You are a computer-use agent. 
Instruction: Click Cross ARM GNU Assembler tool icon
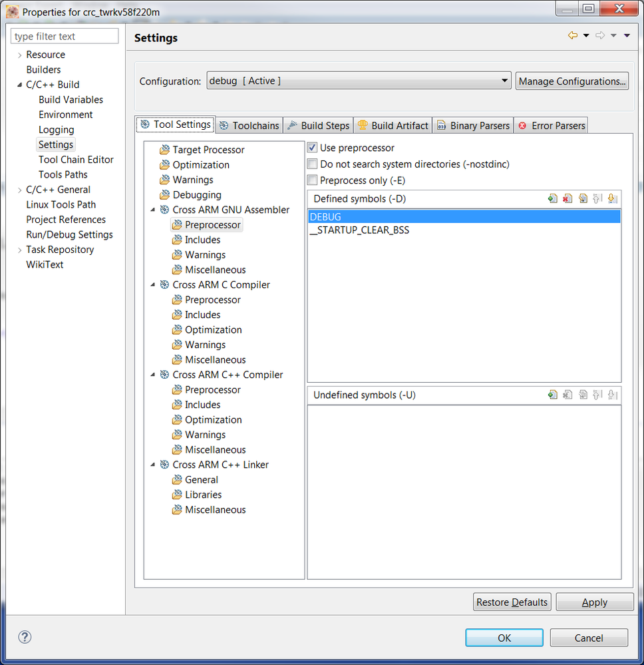point(164,210)
